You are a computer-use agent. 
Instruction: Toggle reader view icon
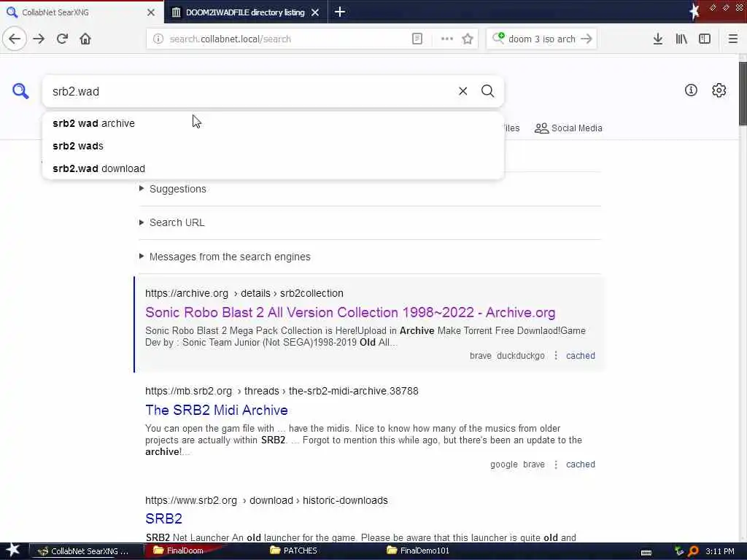tap(417, 39)
